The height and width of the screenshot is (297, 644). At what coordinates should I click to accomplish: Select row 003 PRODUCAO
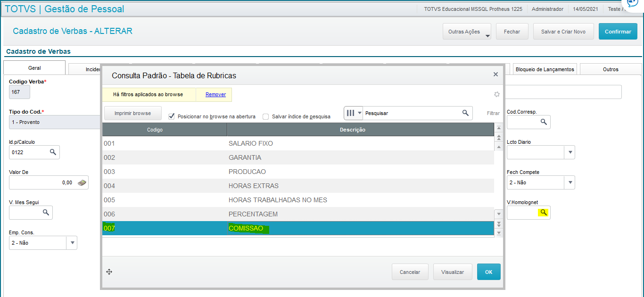298,172
